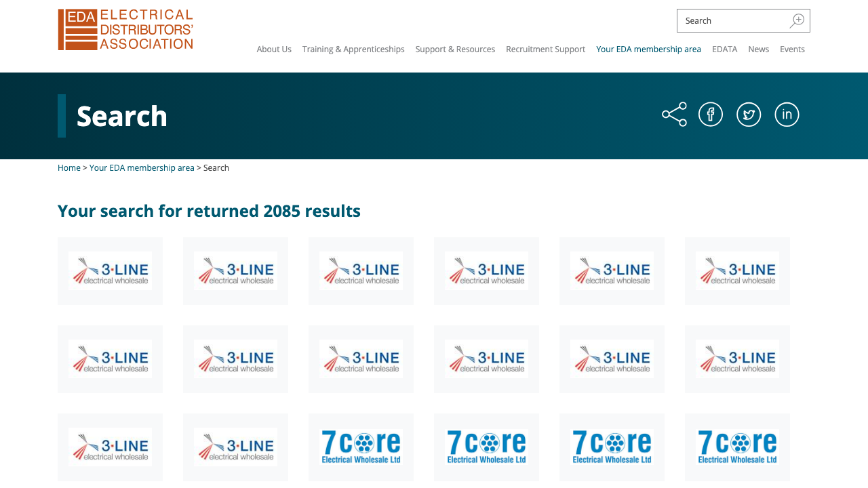Share the page on LinkedIn
The image size is (868, 488).
(787, 113)
